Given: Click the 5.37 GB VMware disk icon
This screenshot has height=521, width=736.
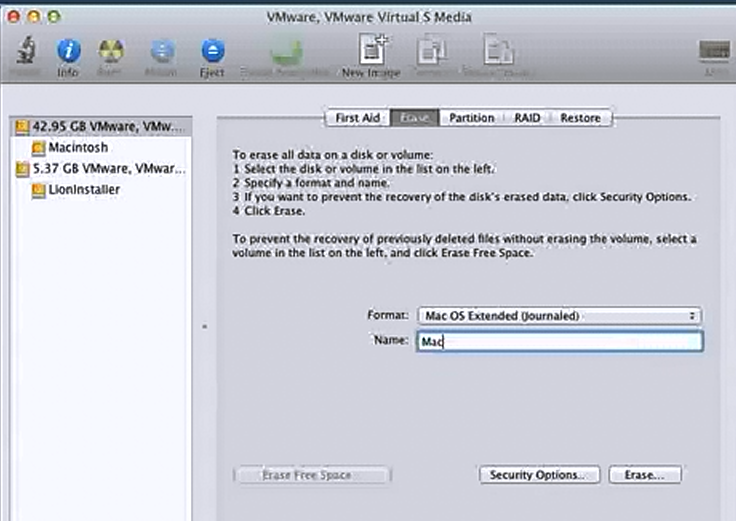Looking at the screenshot, I should click(x=22, y=169).
